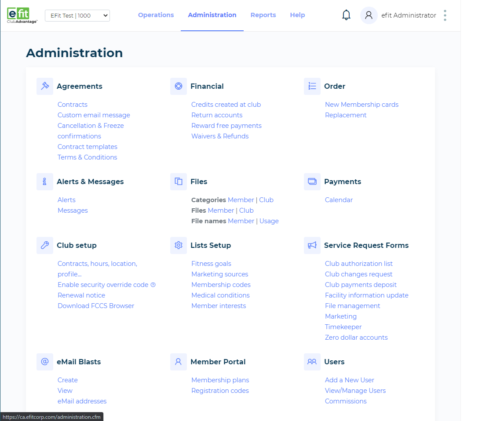This screenshot has width=504, height=421.
Task: Open Return accounts
Action: click(217, 115)
